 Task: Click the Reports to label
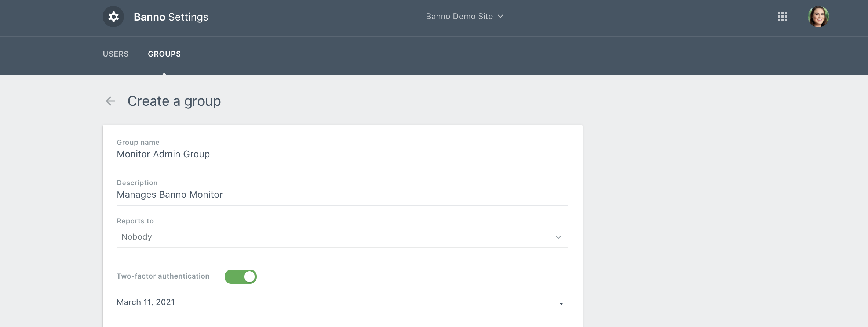point(135,221)
